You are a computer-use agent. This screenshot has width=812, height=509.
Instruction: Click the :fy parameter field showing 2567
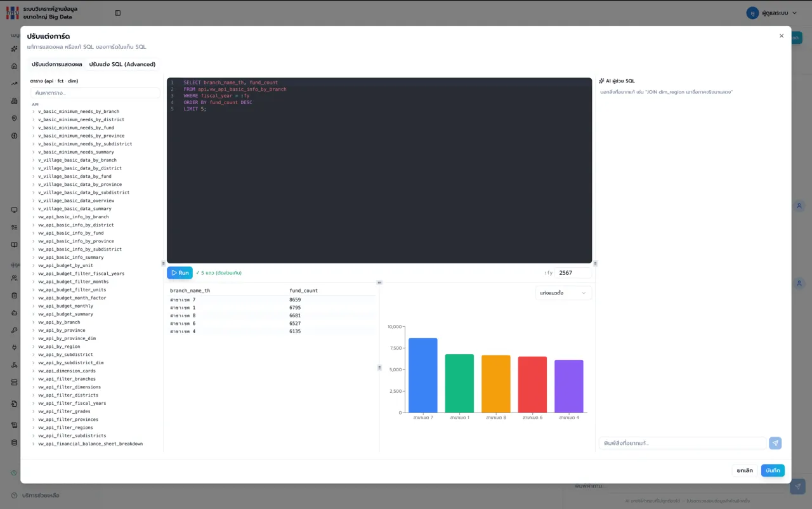[573, 273]
